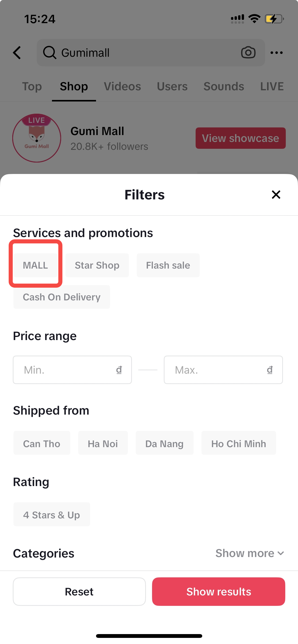Open the Sounds tab
Viewport: 298px width, 644px height.
pyautogui.click(x=224, y=86)
